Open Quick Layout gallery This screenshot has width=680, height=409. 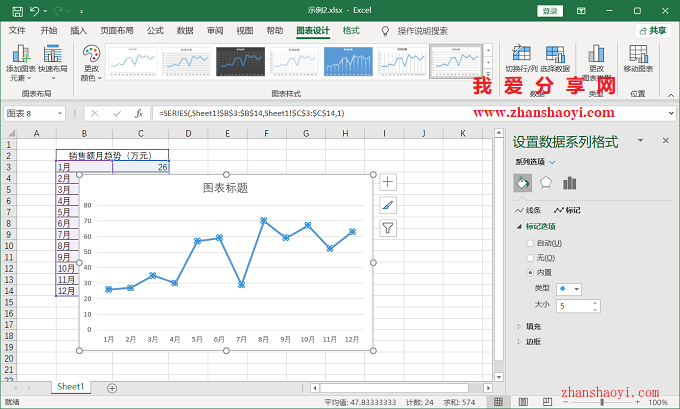(53, 63)
